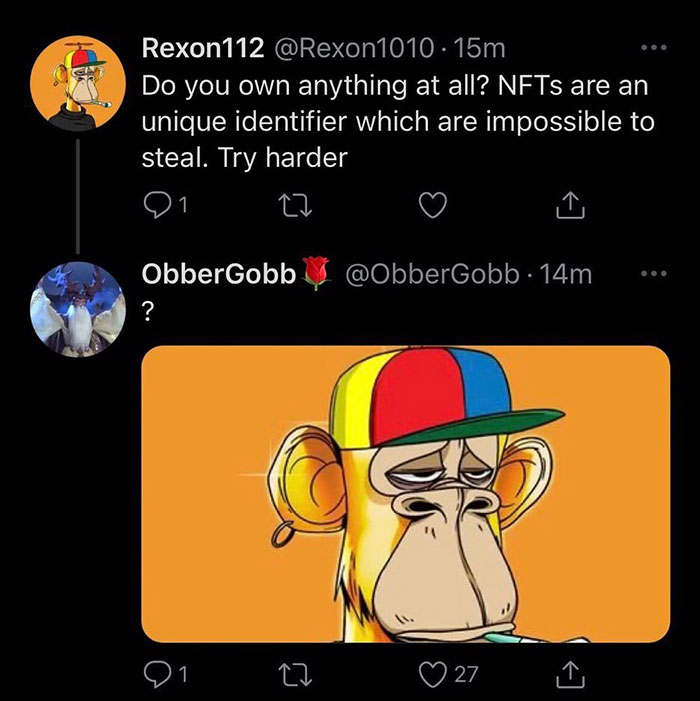Viewport: 700px width, 701px height.
Task: Retweet ObberGobb's ape image tweet
Action: click(295, 675)
